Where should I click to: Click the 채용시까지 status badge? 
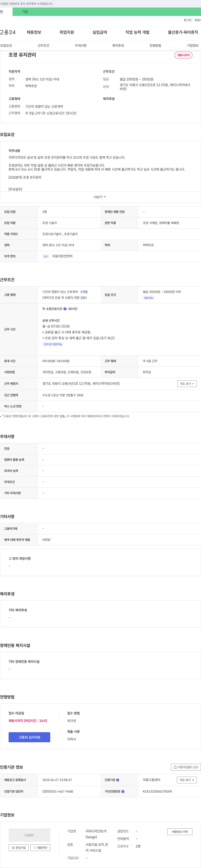click(183, 55)
